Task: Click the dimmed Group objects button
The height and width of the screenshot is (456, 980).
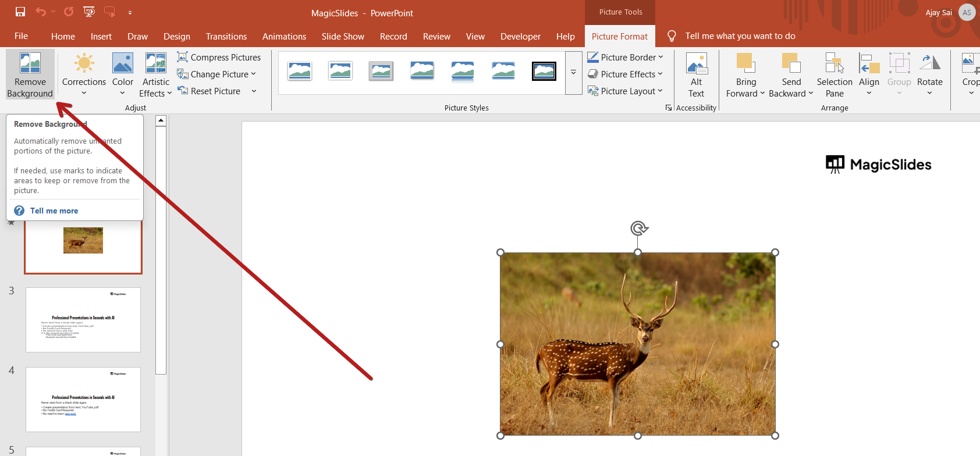Action: [899, 74]
